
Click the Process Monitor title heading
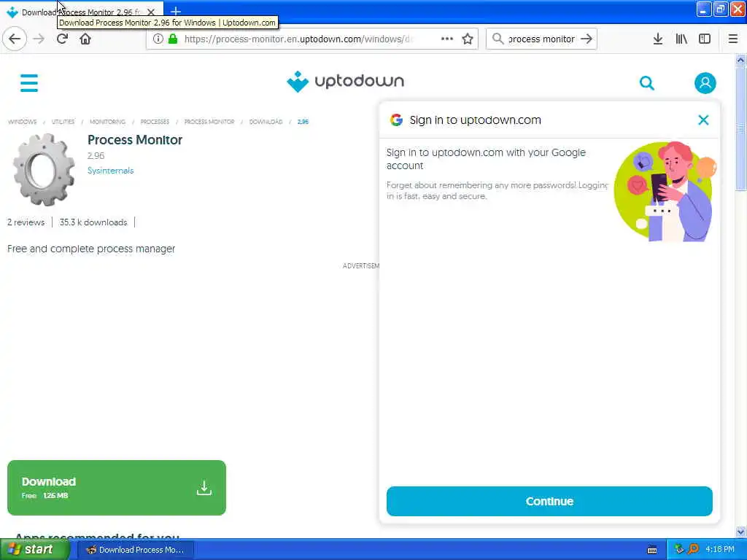[135, 140]
